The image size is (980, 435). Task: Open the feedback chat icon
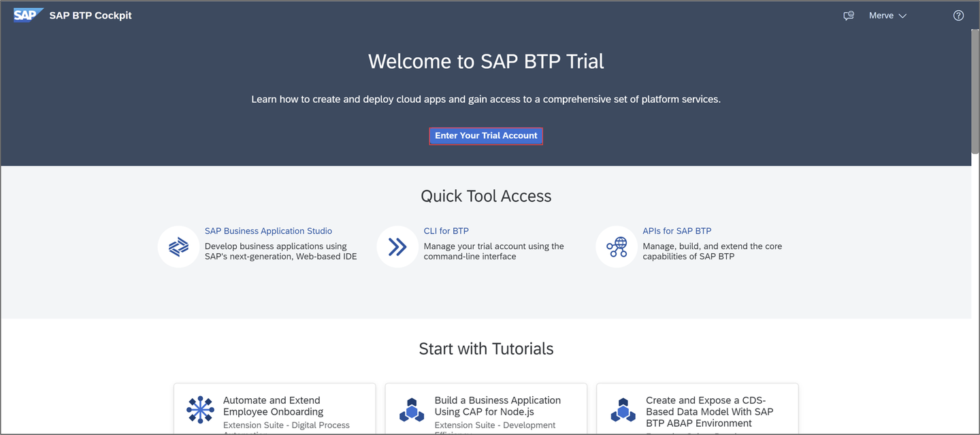(849, 16)
